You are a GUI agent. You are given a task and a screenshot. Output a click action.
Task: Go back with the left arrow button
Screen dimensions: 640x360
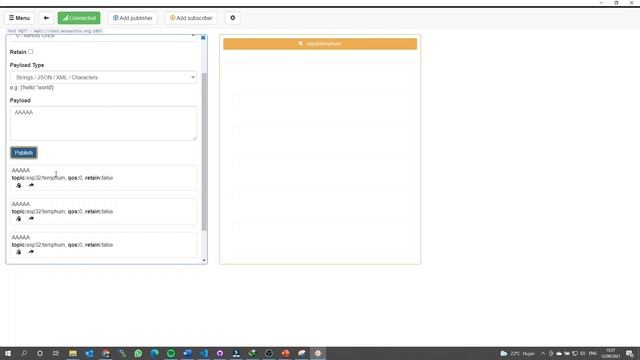click(46, 18)
